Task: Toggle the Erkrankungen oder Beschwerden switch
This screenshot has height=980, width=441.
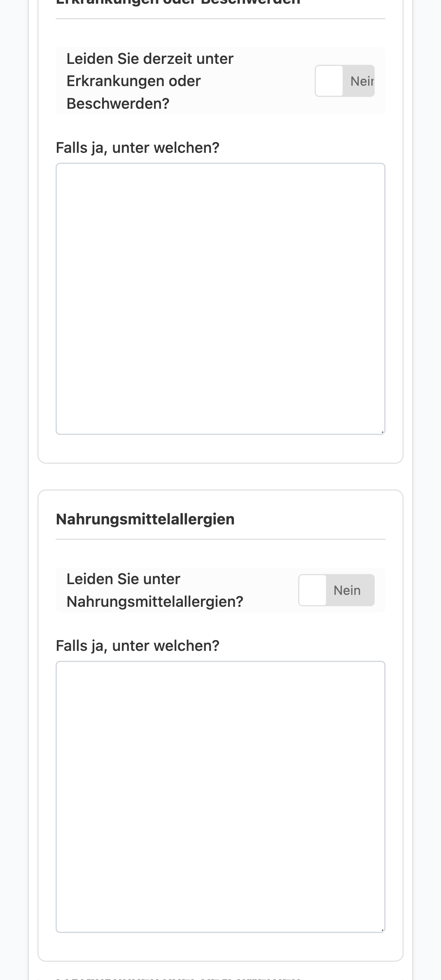Action: tap(345, 81)
